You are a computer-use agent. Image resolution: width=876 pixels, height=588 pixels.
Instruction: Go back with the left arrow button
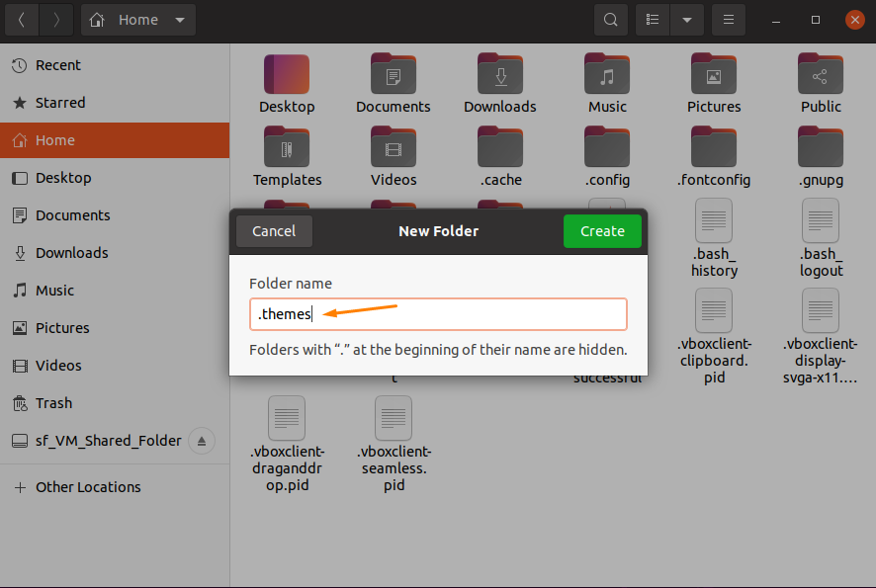point(22,20)
